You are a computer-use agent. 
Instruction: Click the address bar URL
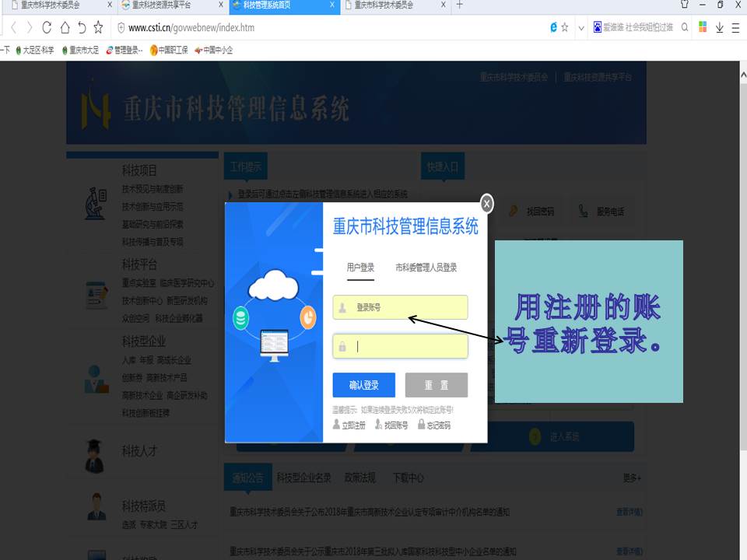(191, 28)
